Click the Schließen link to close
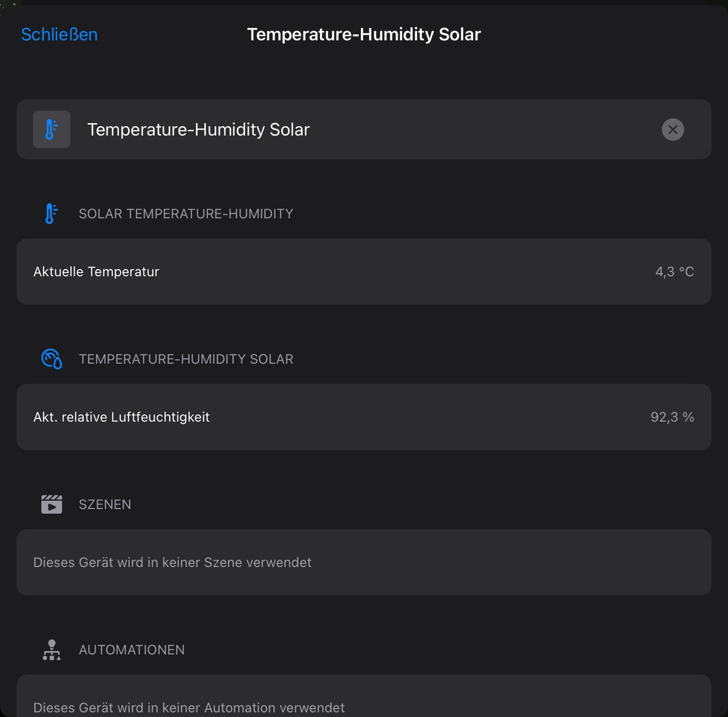Screen dimensions: 728x717 59,35
